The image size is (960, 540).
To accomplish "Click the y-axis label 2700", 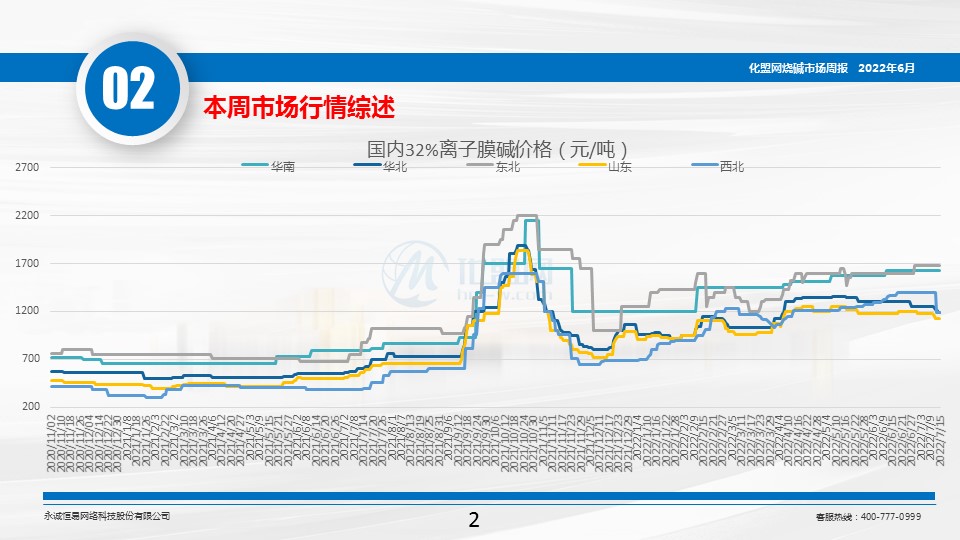I will 28,167.
